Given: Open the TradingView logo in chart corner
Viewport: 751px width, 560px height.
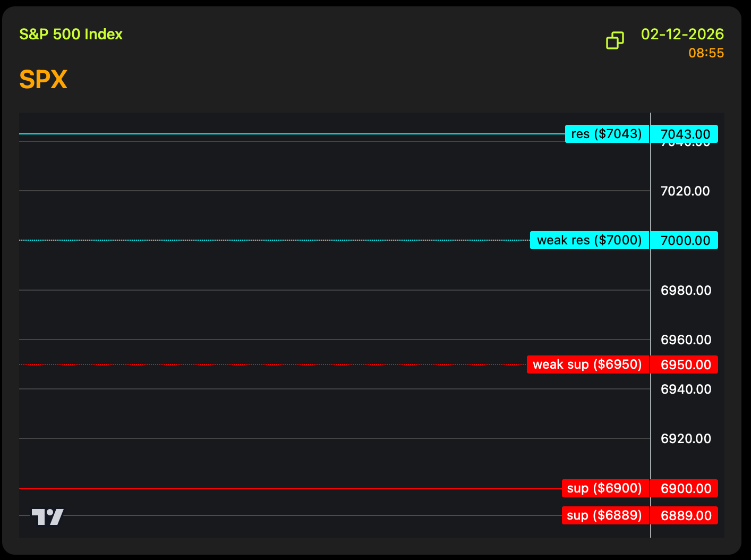Looking at the screenshot, I should click(47, 516).
